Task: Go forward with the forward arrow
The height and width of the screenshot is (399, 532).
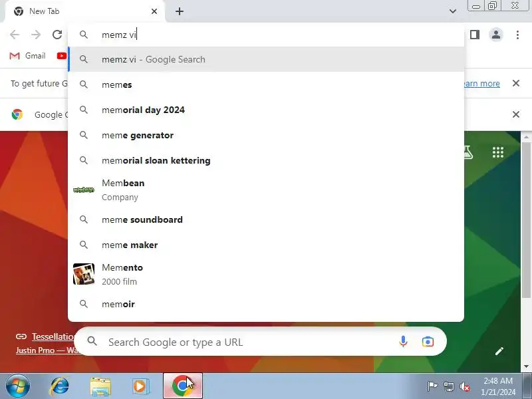Action: pos(36,35)
